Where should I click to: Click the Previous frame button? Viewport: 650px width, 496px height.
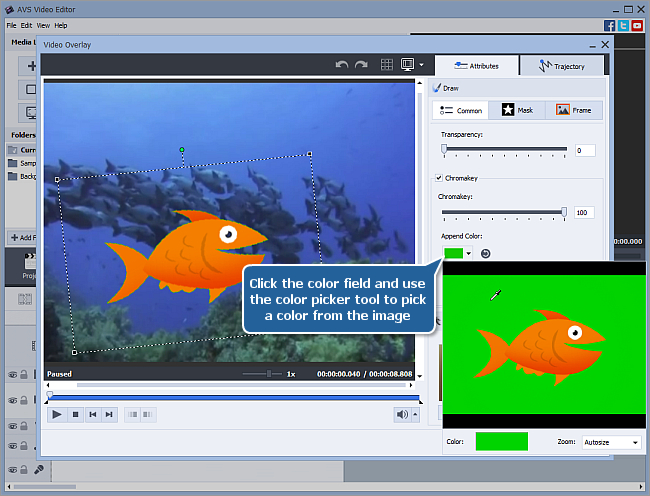(x=93, y=414)
